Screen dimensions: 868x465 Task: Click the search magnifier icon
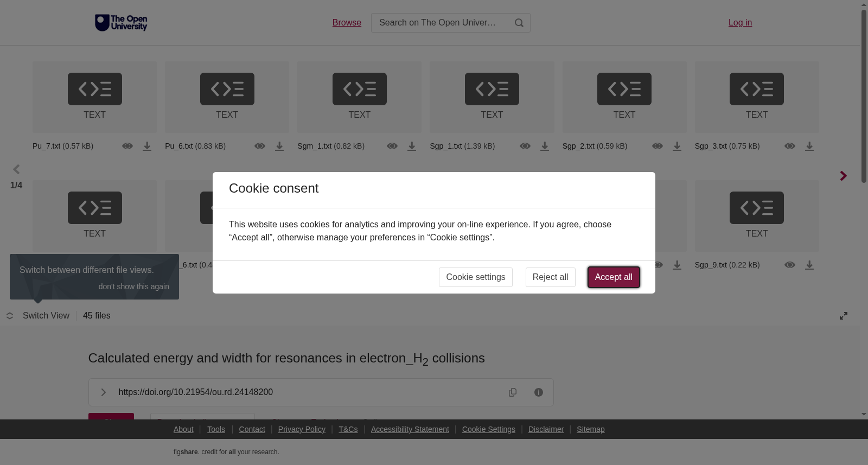(519, 23)
